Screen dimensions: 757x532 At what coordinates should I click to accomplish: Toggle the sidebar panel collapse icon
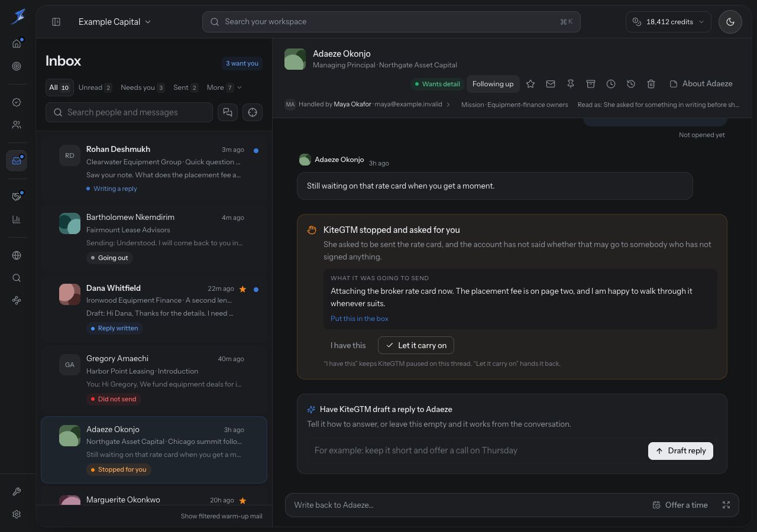tap(56, 22)
